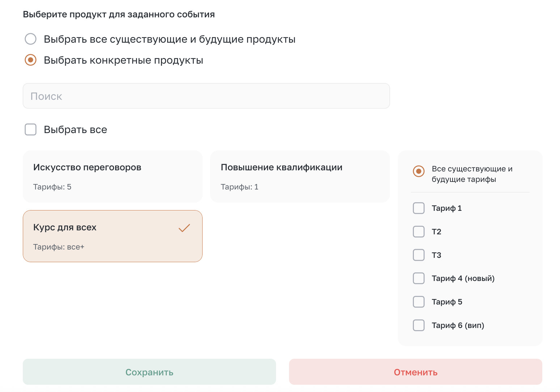The width and height of the screenshot is (560, 392).
Task: Tick the "Выбрать все" checkbox
Action: point(31,129)
